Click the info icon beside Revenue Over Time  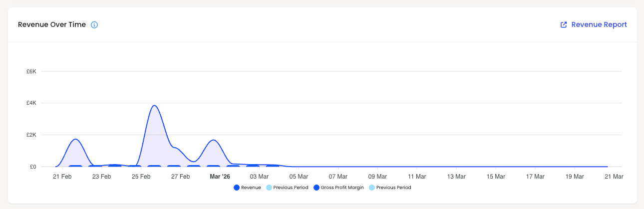point(94,24)
